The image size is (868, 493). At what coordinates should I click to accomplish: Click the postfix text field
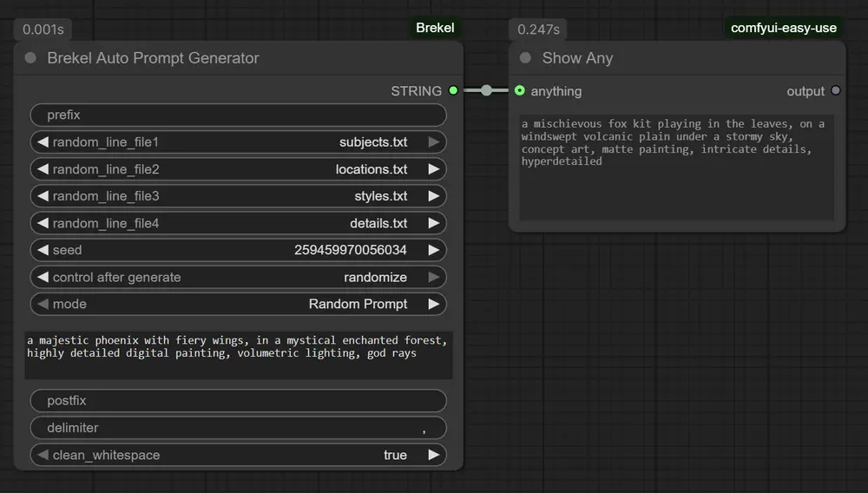click(x=238, y=401)
